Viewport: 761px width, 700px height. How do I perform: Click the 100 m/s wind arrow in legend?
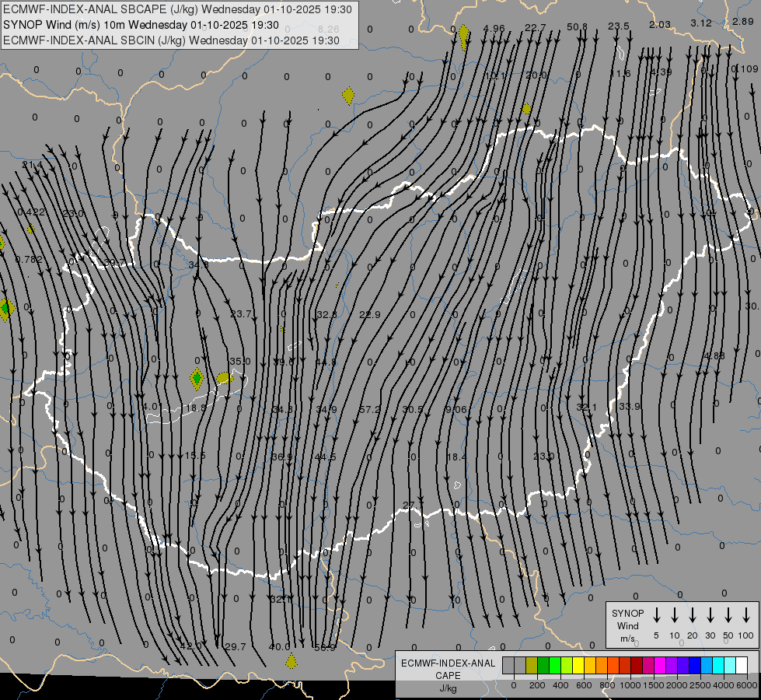point(746,615)
